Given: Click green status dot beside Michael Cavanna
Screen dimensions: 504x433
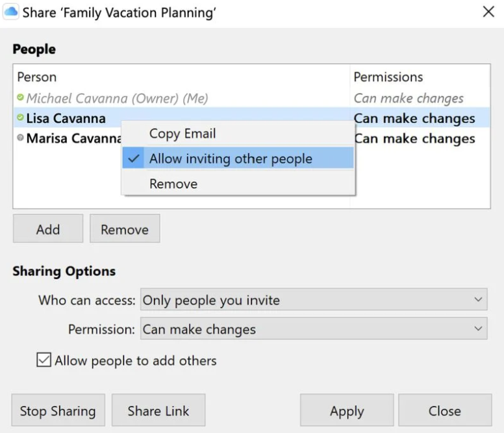Looking at the screenshot, I should [x=20, y=98].
